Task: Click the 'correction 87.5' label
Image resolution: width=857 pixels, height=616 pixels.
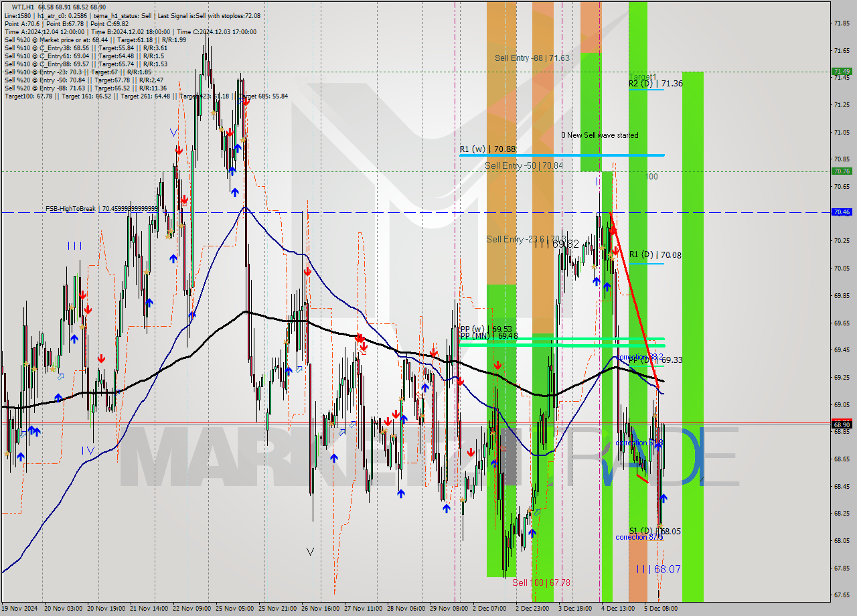Action: pos(639,537)
